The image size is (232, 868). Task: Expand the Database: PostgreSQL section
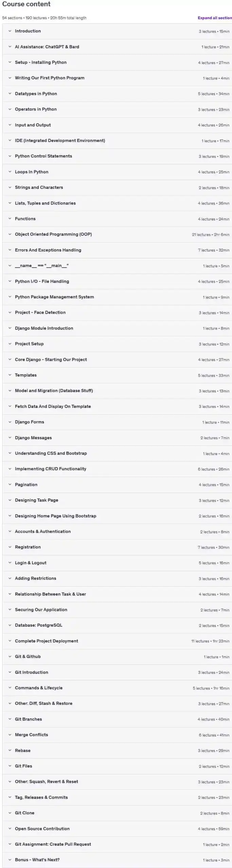click(117, 625)
